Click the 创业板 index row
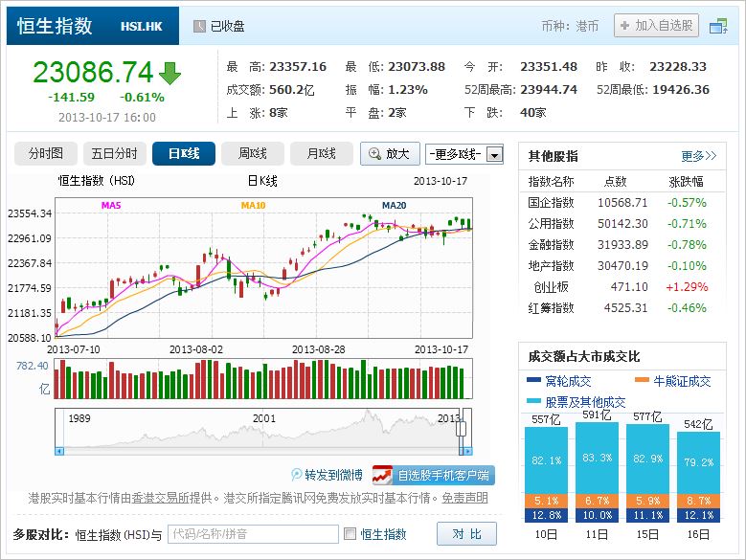The height and width of the screenshot is (560, 746). pos(622,286)
